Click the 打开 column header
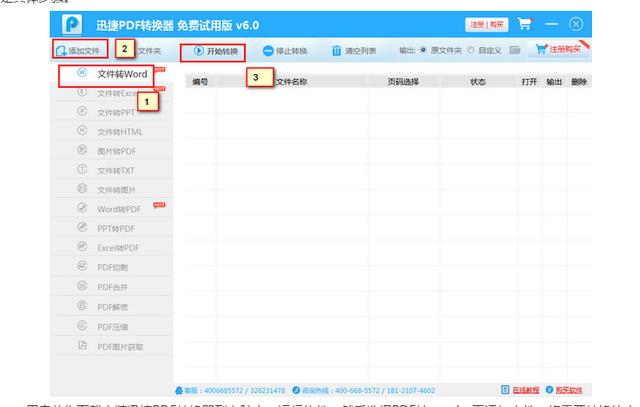 (529, 82)
